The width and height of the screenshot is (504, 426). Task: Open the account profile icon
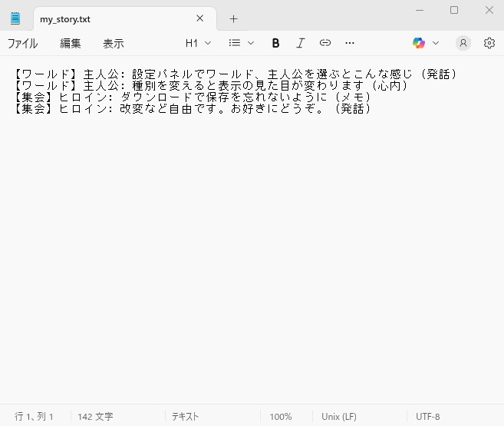pos(463,43)
